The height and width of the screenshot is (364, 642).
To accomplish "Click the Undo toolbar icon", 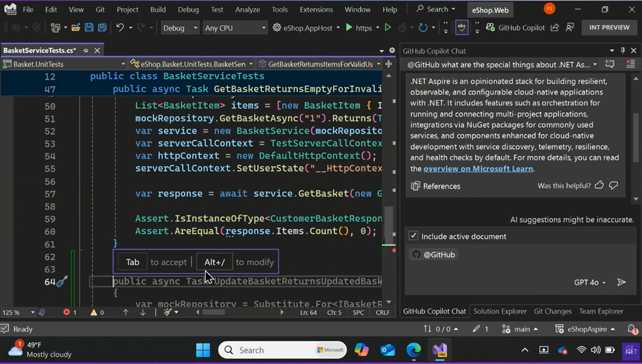I will coord(120,28).
